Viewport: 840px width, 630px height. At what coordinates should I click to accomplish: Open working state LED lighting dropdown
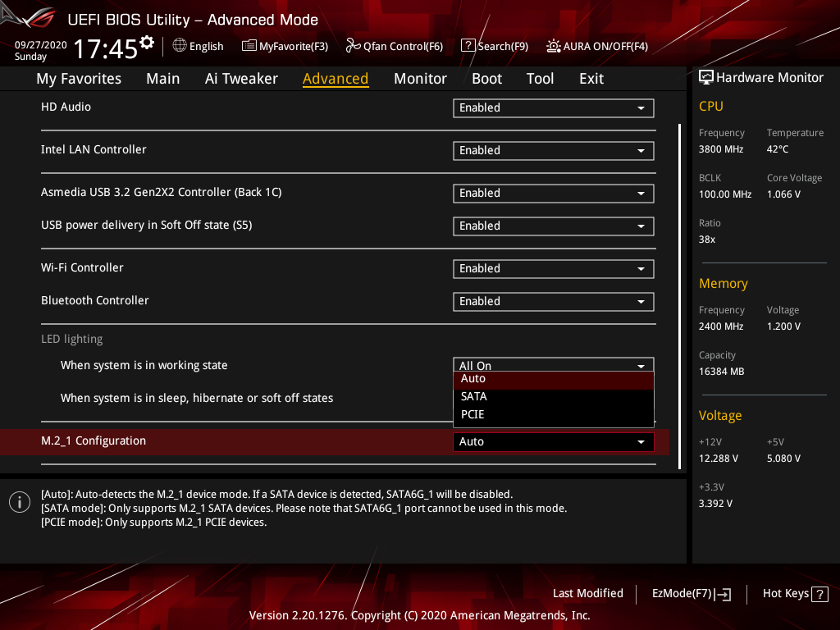554,364
